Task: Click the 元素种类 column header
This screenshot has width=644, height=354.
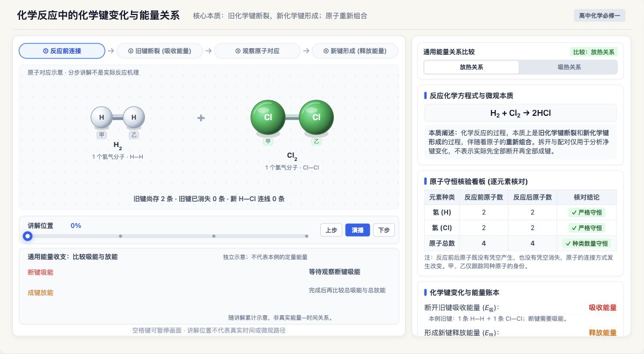Action: (442, 197)
